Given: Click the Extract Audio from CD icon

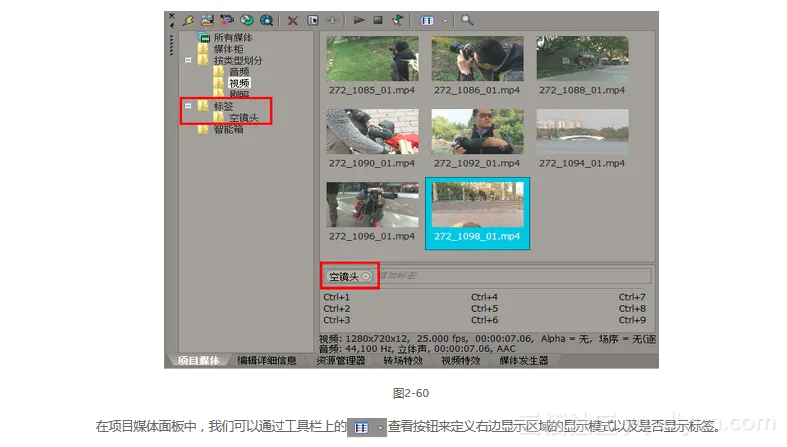Looking at the screenshot, I should (x=246, y=21).
